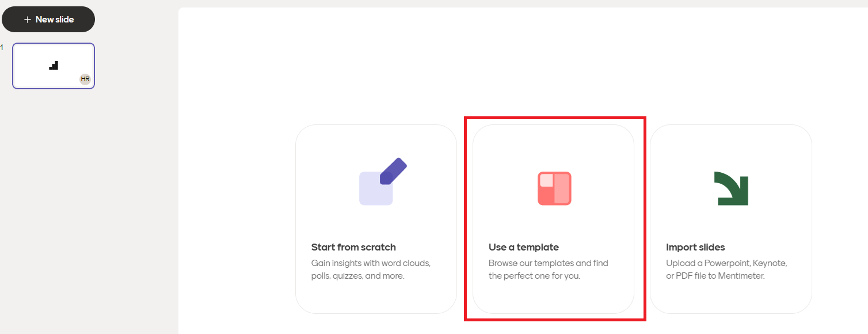Click the Use a template heading
The width and height of the screenshot is (868, 334).
point(524,247)
